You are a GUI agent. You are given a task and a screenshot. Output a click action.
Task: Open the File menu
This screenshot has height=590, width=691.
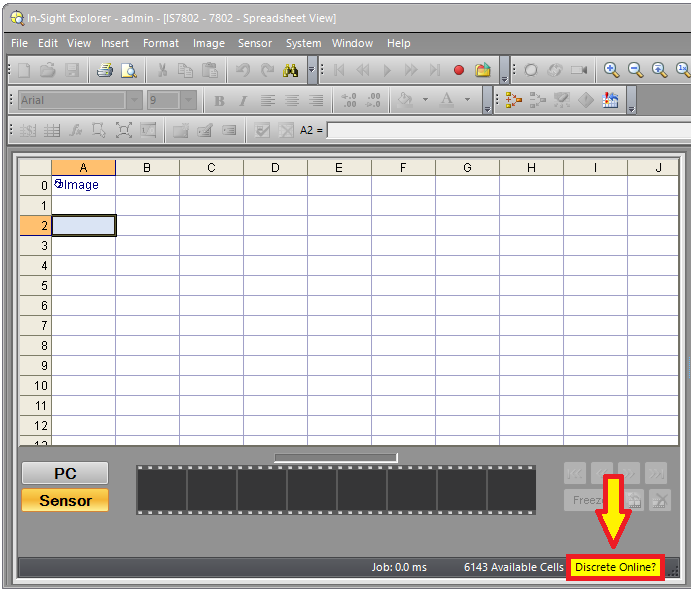tap(19, 43)
